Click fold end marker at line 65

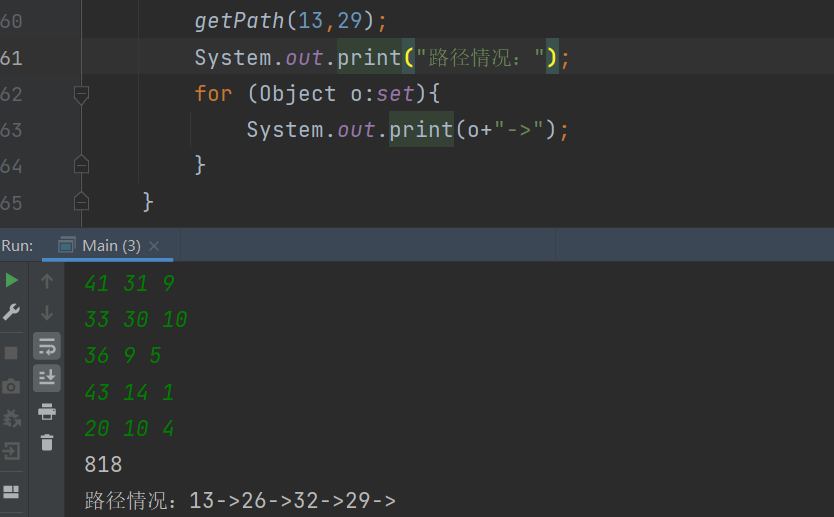pyautogui.click(x=81, y=201)
